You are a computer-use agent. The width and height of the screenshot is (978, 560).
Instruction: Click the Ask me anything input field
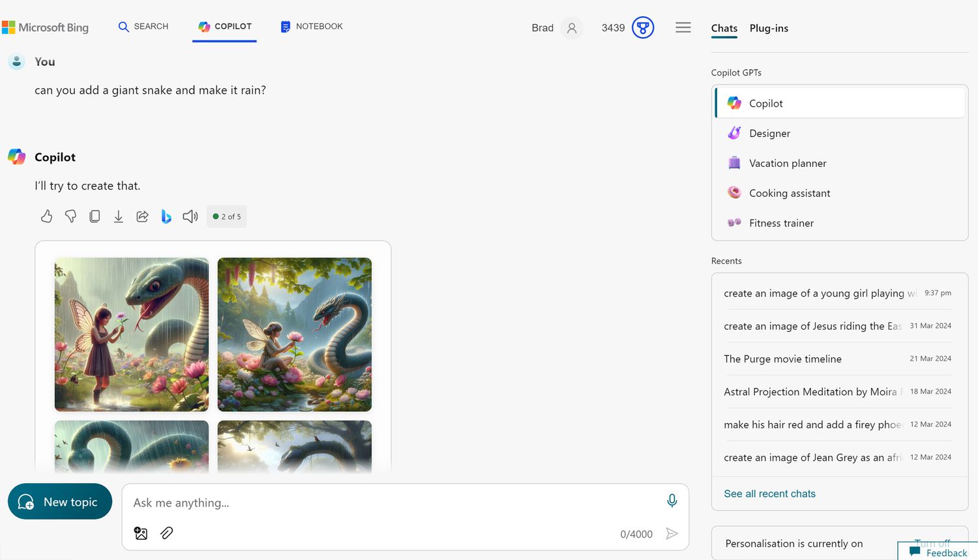point(391,503)
